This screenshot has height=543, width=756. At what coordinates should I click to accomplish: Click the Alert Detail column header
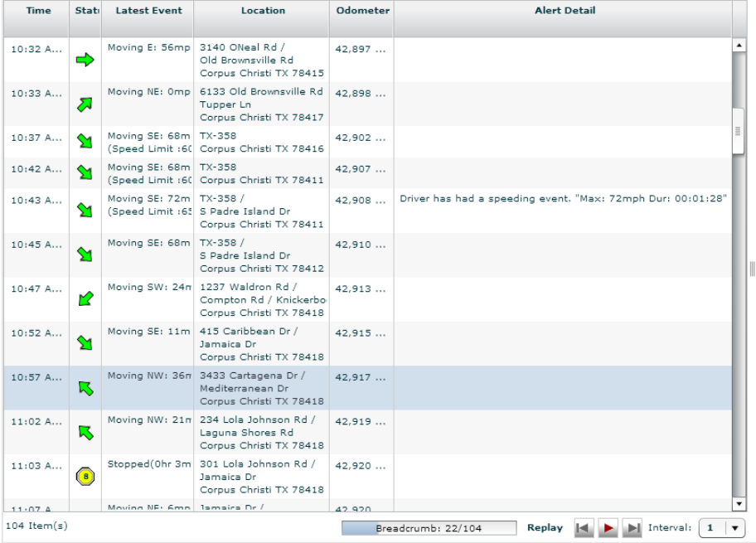coord(561,11)
